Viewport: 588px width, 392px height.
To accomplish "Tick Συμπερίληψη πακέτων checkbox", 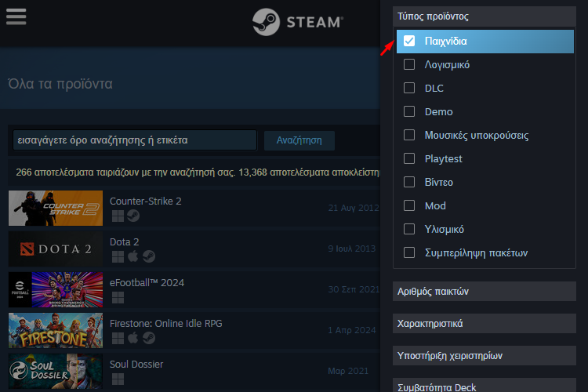I will [x=409, y=252].
